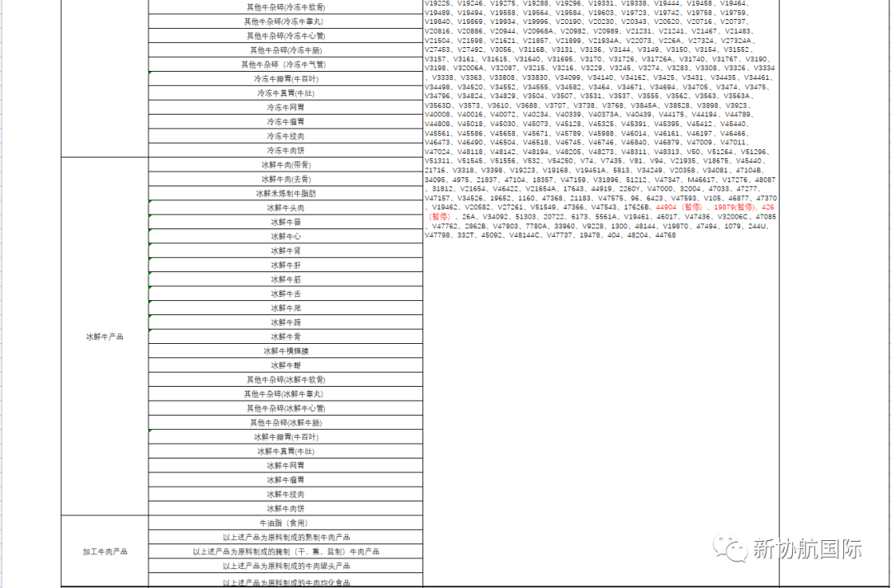Click the 冰鲜牛网胃 cell

tap(285, 465)
